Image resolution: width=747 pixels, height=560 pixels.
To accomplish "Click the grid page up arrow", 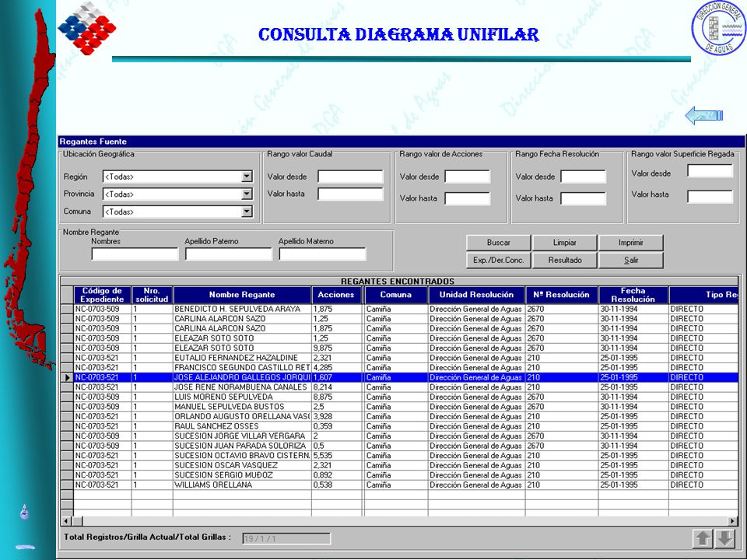I will click(703, 538).
